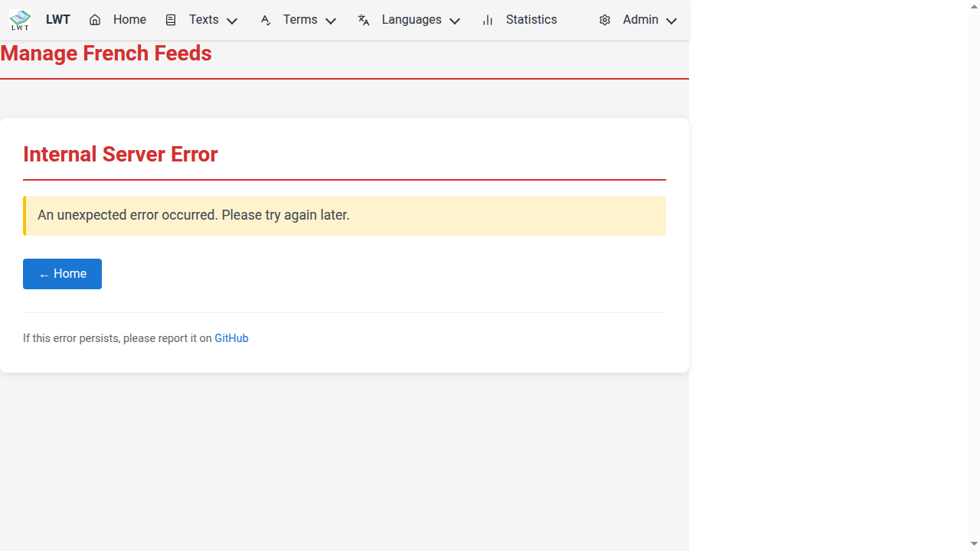
Task: Select the Texts menu label
Action: click(204, 20)
